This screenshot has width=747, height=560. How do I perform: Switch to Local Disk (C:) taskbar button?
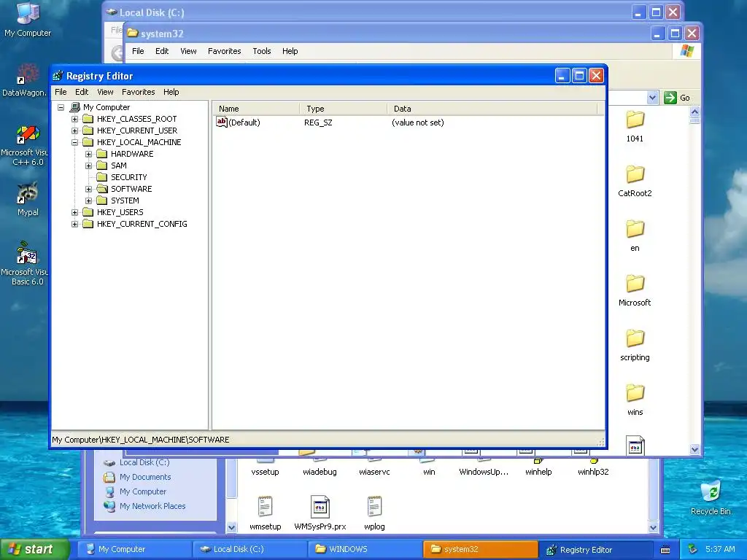[249, 549]
